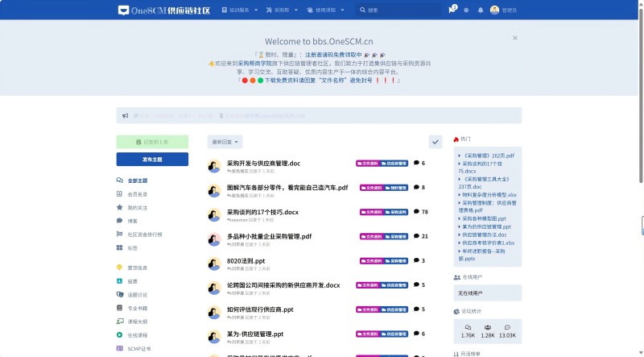Click the 话题讨论 masks icon
The height and width of the screenshot is (357, 644).
(x=119, y=294)
